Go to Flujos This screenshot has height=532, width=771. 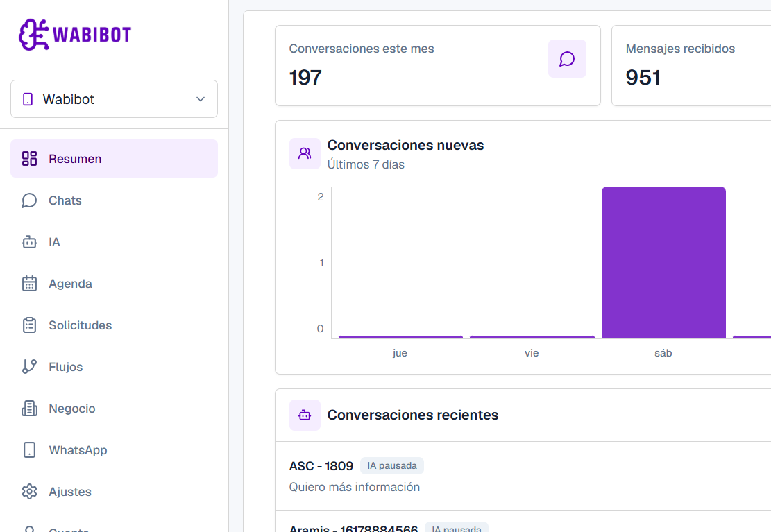[114, 367]
